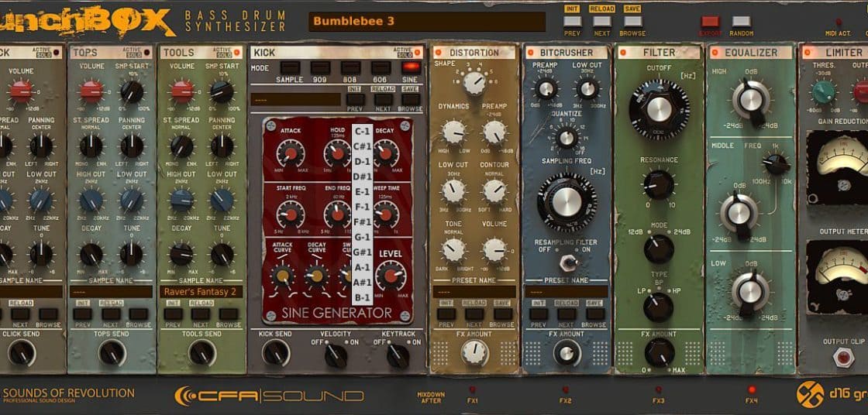This screenshot has width=868, height=415.
Task: Toggle the Equalizer power LED
Action: [x=715, y=53]
